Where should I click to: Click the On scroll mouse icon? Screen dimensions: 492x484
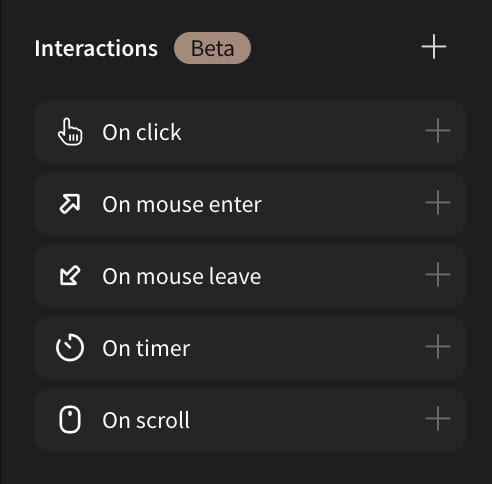click(x=70, y=419)
